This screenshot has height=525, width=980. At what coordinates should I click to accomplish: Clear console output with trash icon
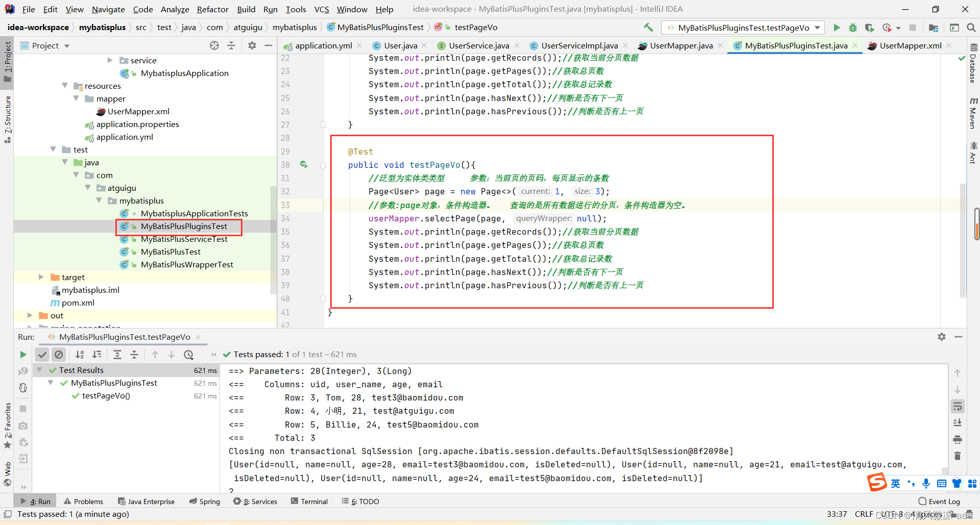point(958,456)
